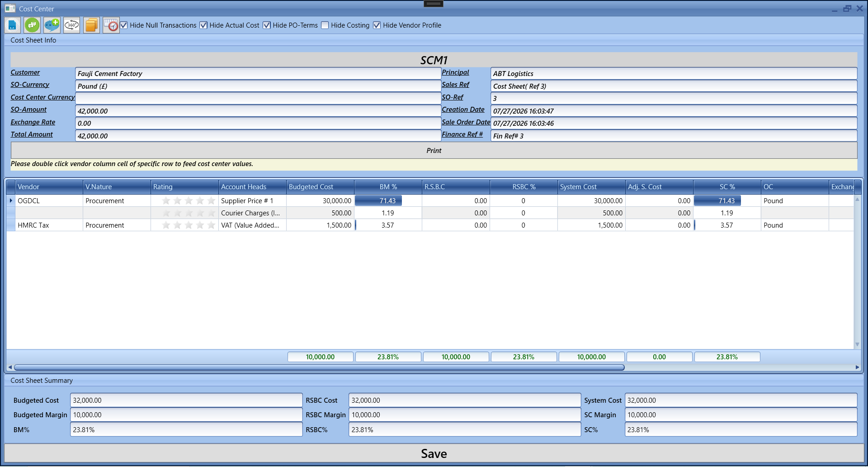This screenshot has width=868, height=467.
Task: Click the Finance Ref # label link
Action: coord(462,134)
